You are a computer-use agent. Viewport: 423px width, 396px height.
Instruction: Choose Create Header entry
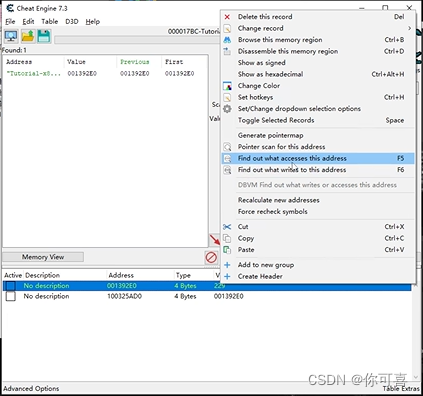318,276
